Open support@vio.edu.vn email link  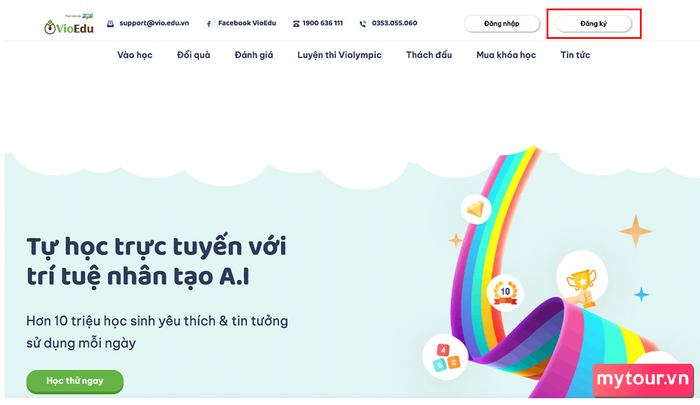click(154, 23)
